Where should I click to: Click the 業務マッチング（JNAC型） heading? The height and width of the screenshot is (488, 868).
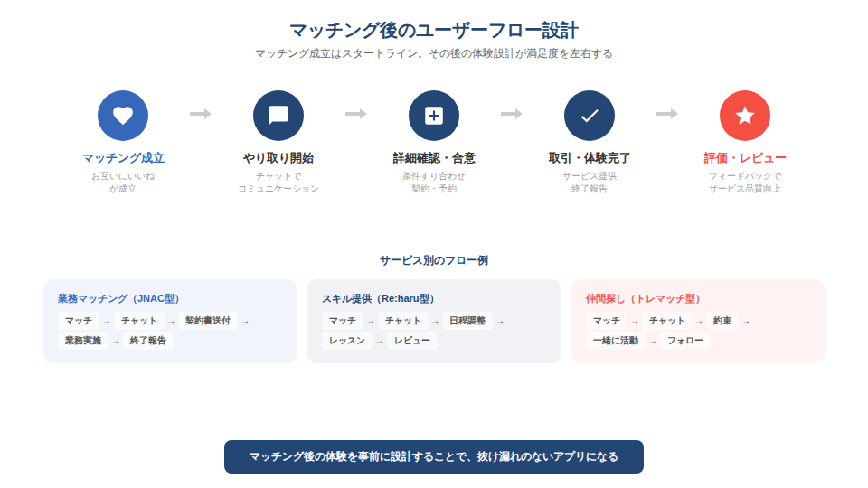(119, 298)
